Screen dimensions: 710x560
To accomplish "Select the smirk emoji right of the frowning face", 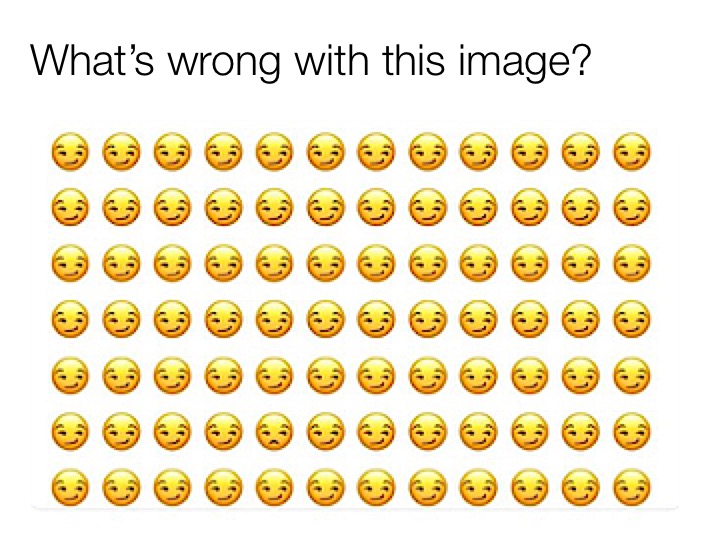I will click(326, 431).
